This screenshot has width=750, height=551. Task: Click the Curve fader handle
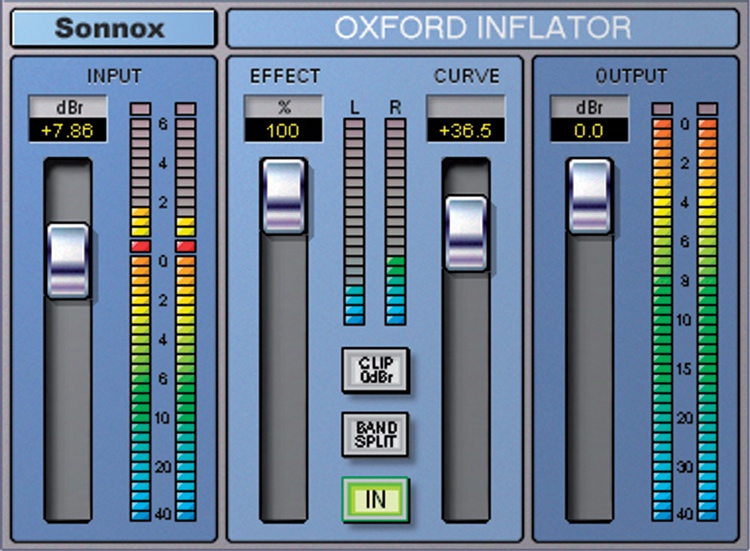466,234
